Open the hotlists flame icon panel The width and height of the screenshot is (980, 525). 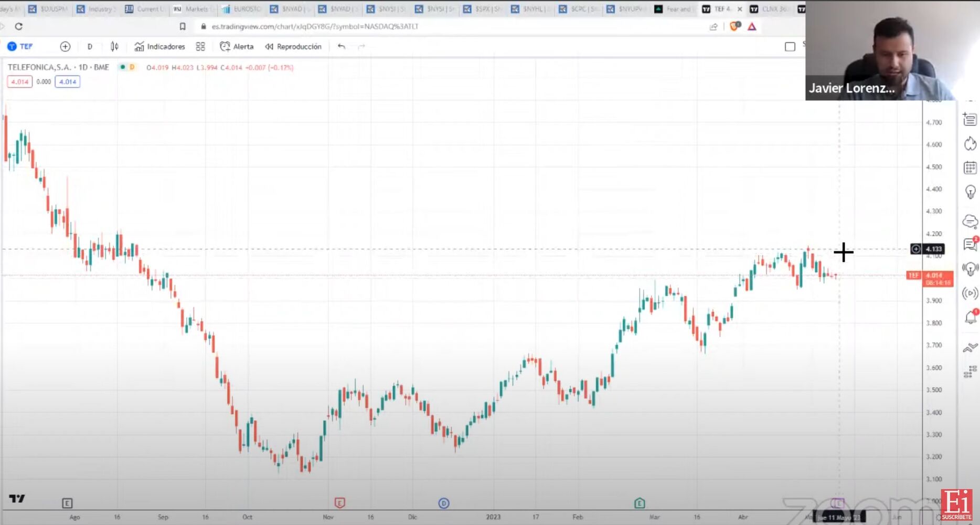pos(970,144)
